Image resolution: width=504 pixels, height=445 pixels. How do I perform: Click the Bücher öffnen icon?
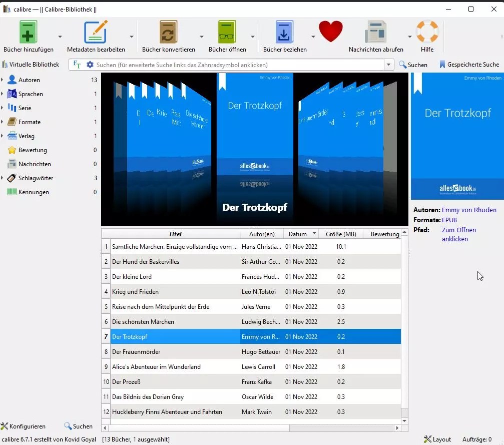[x=228, y=32]
